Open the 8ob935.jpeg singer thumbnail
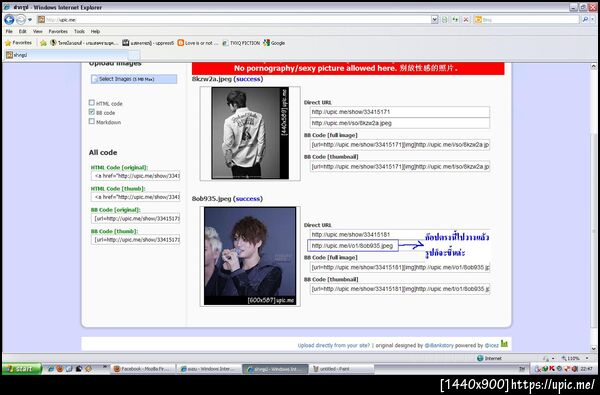The width and height of the screenshot is (600, 395). tap(250, 256)
